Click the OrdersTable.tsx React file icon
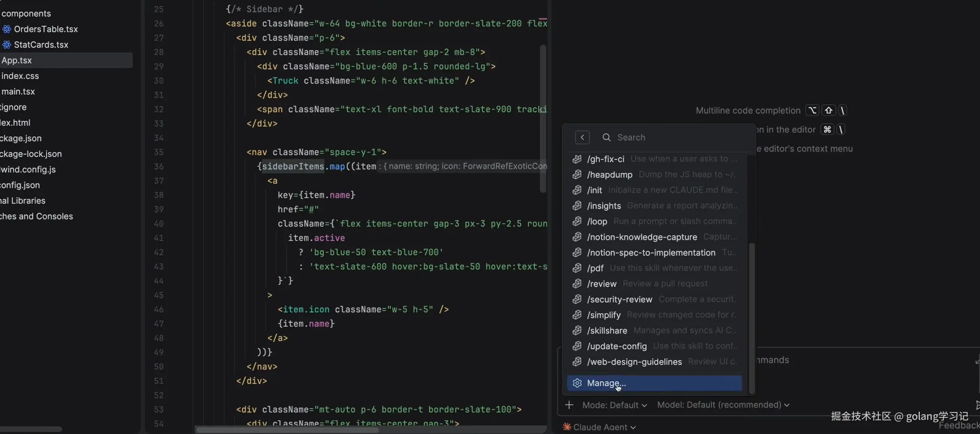Screen dimensions: 980x434 click(6, 29)
